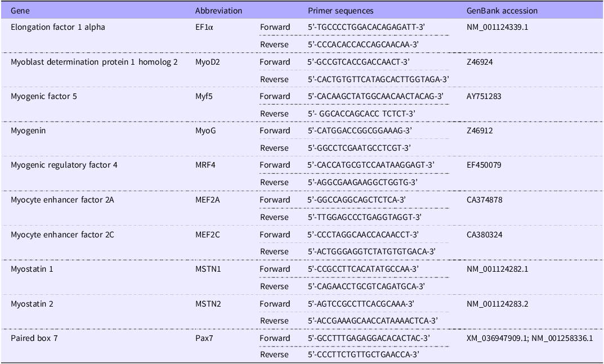Click the Primer sequences column header
The height and width of the screenshot is (364, 604).
click(341, 11)
